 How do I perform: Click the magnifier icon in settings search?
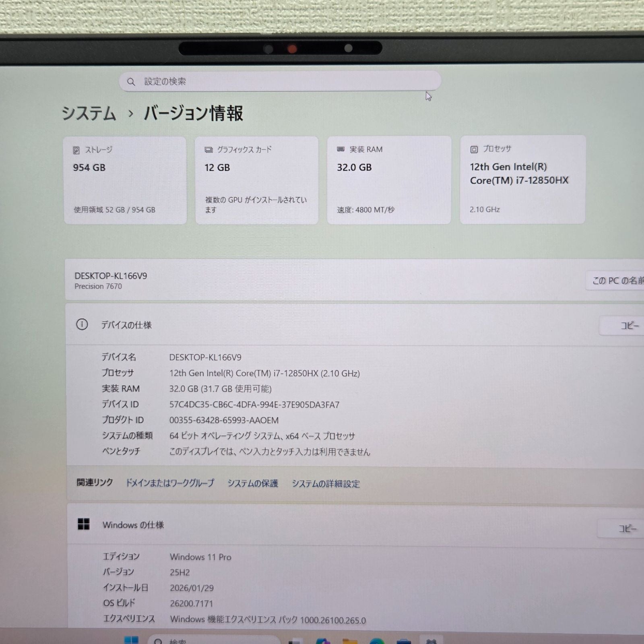[131, 82]
